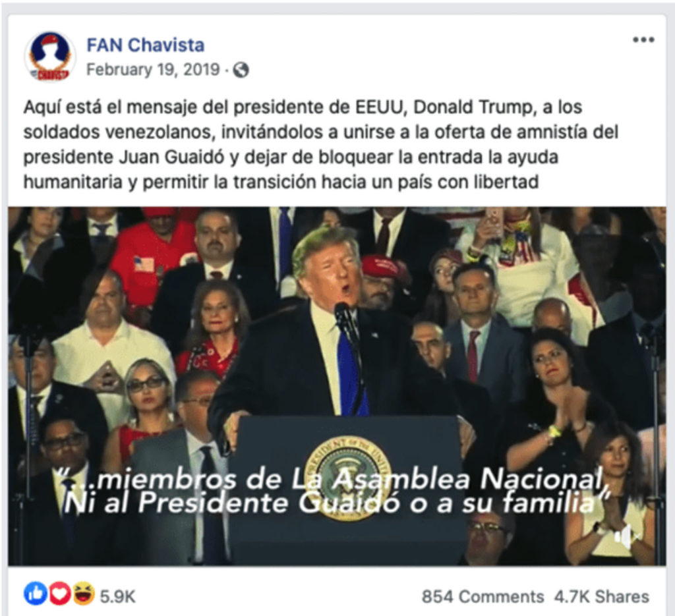View the 4.7K Shares list

[601, 597]
